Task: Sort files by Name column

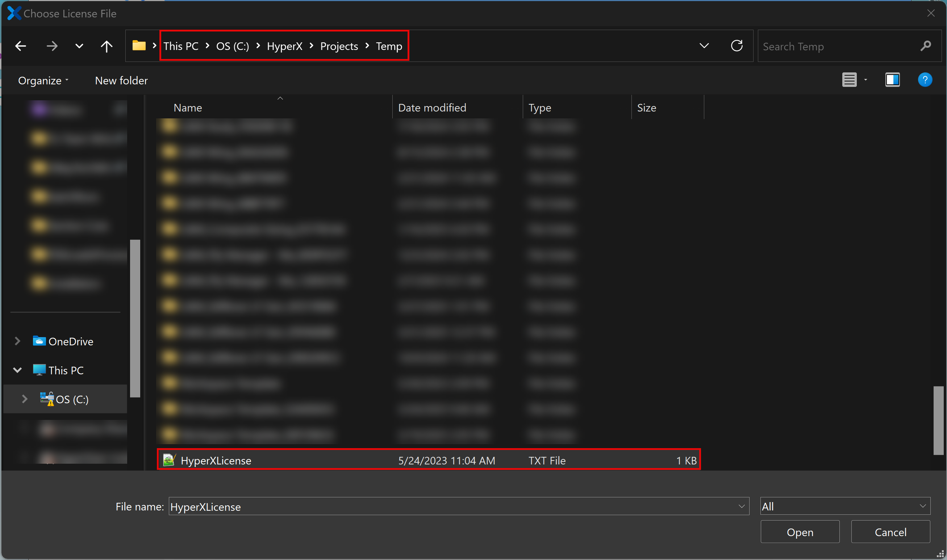Action: click(x=274, y=108)
